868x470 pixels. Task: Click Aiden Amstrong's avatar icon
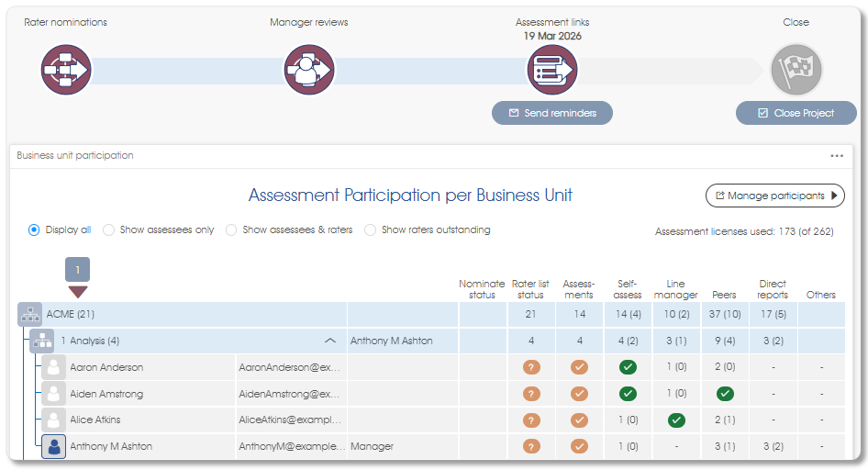tap(54, 394)
